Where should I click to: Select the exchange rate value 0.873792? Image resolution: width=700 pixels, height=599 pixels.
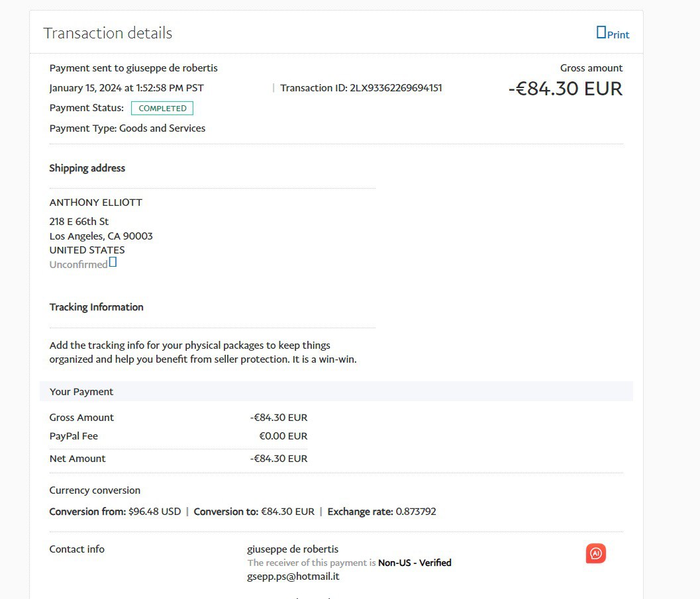point(416,512)
